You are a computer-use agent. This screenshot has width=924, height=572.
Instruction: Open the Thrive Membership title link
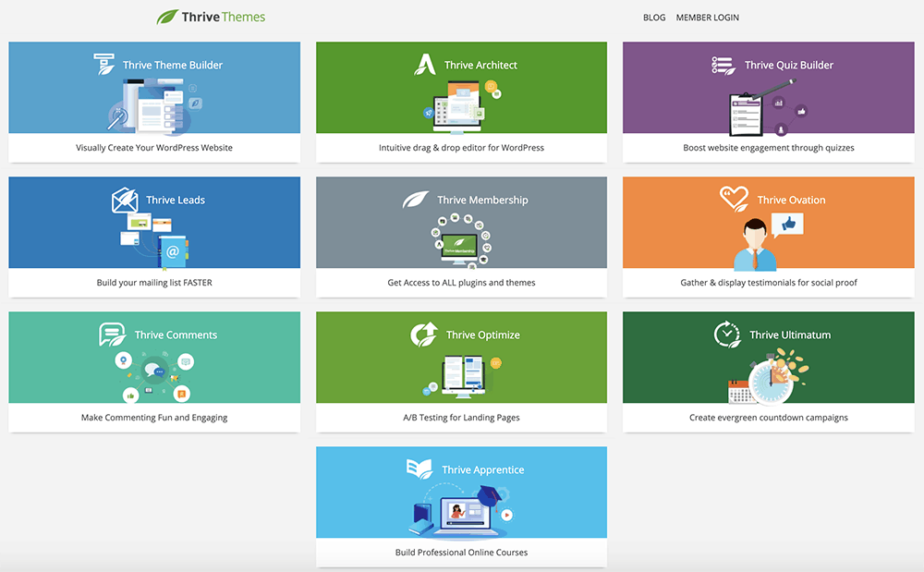[x=482, y=200]
